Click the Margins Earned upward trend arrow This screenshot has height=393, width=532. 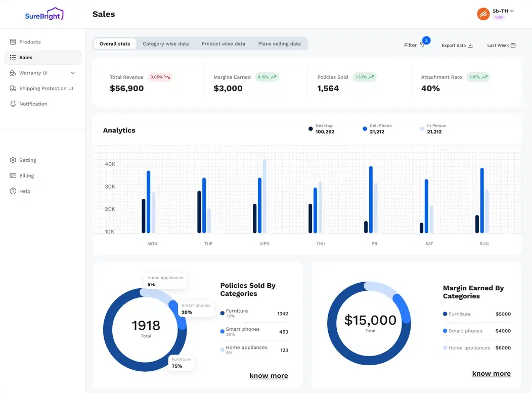pos(274,77)
